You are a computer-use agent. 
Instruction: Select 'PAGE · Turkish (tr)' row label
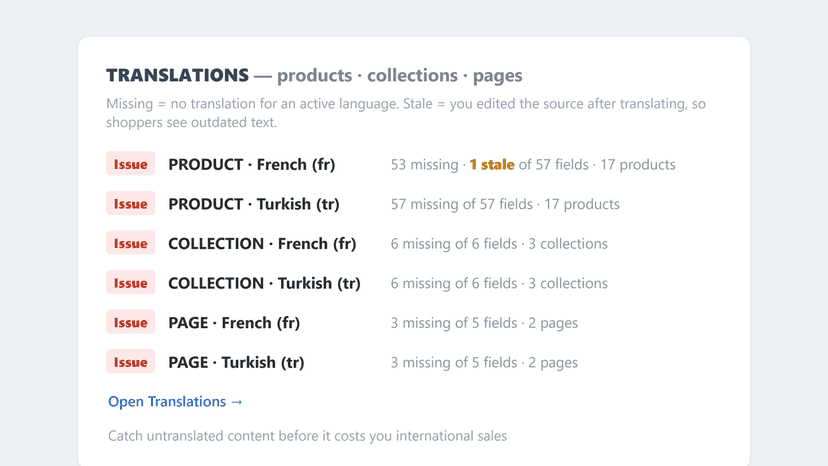tap(236, 362)
